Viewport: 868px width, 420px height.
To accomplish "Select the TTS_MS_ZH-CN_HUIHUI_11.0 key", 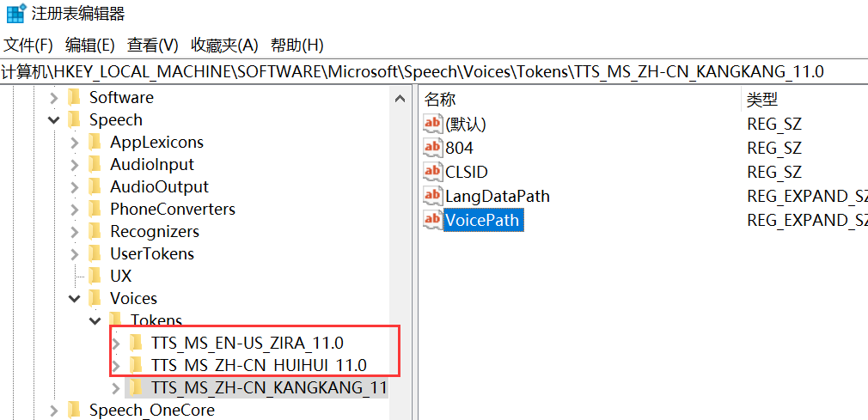I will (259, 365).
